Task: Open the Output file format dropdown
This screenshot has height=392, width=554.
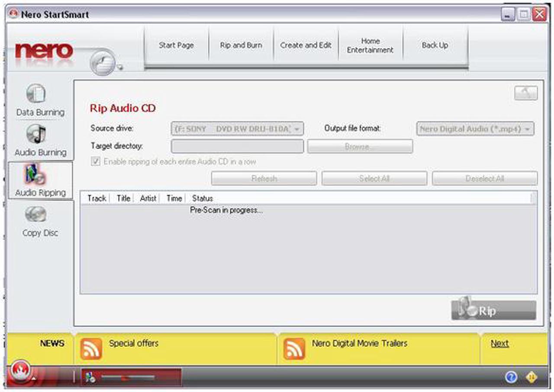Action: [x=475, y=129]
